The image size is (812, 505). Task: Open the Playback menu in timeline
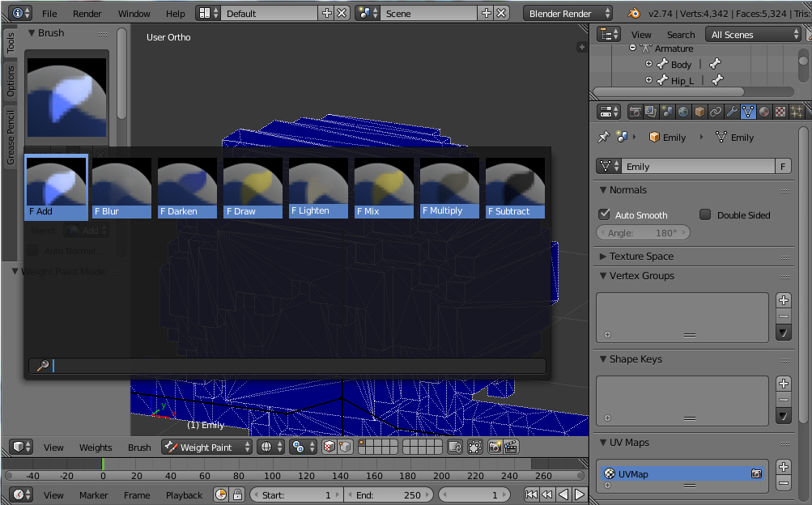point(184,495)
